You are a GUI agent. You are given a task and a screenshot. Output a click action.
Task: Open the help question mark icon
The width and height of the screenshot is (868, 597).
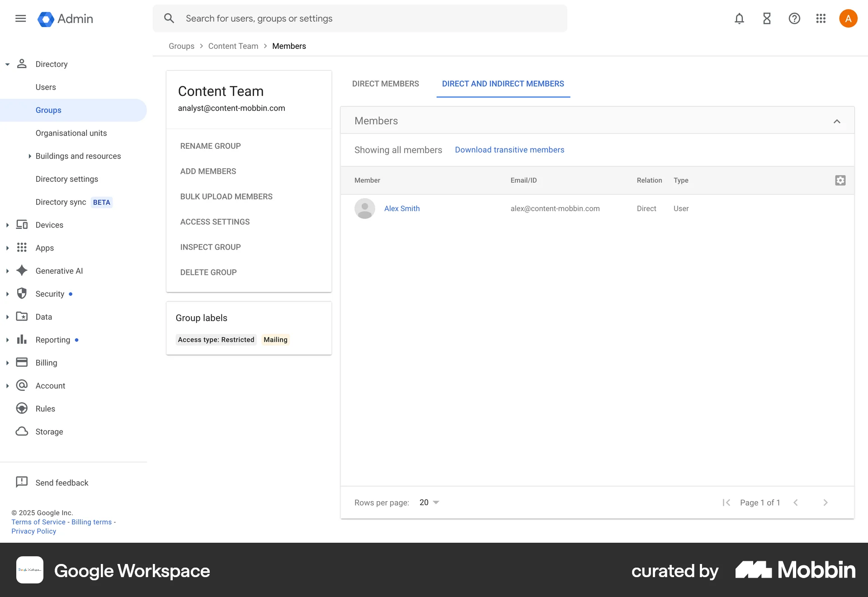click(x=794, y=18)
